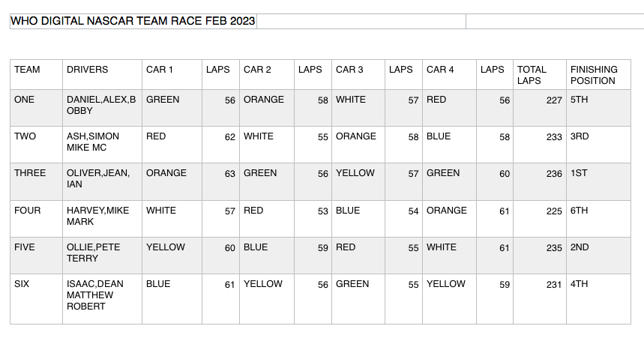Select the FINISHING POSITION header cell
The width and height of the screenshot is (644, 344).
(598, 75)
